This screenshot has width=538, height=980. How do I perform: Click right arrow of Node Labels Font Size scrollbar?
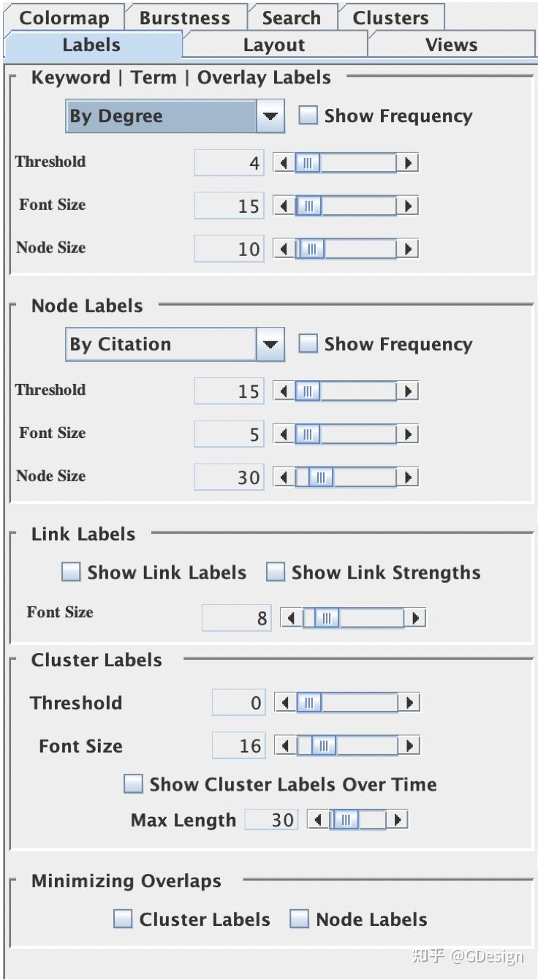(409, 434)
